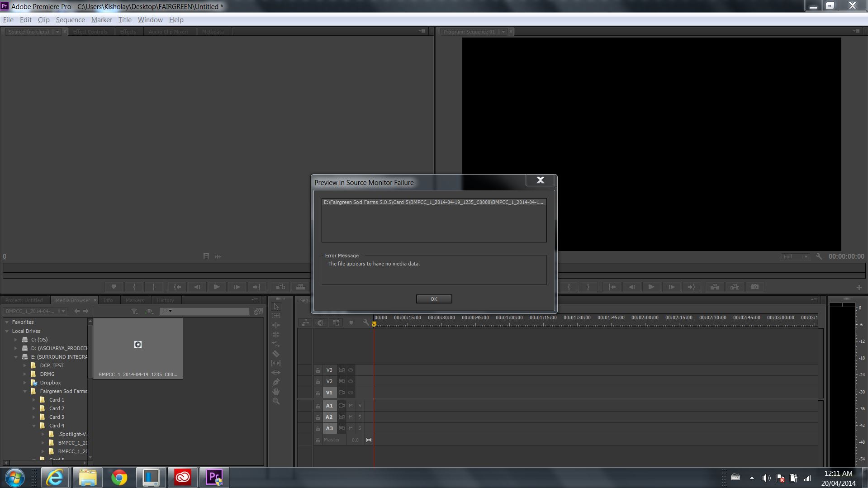Open the Sequence menu
Screen dimensions: 868x488
pos(70,20)
